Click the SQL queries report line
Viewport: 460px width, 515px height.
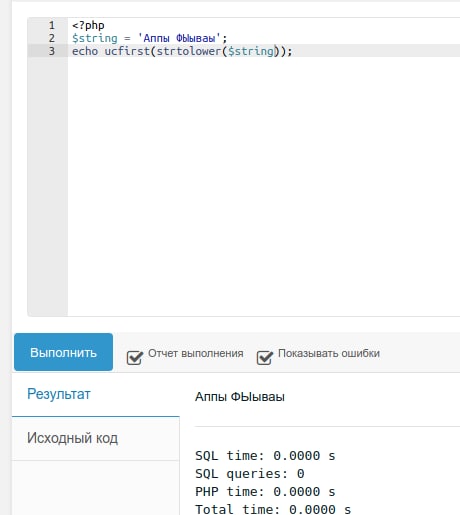click(250, 474)
